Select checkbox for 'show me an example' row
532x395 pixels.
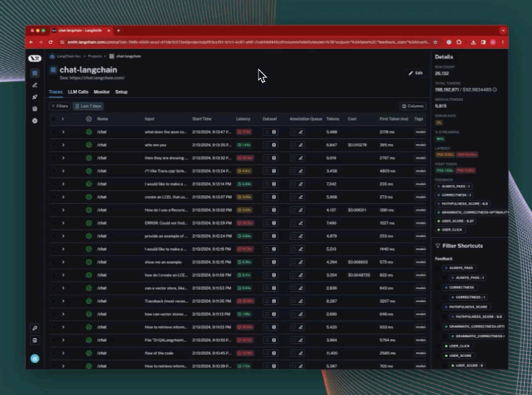pos(53,262)
